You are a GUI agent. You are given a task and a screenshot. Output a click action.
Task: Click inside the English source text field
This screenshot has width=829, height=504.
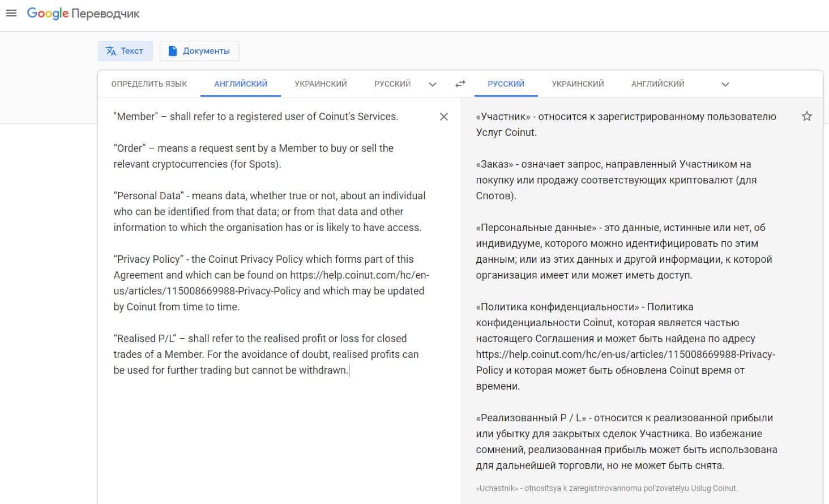pyautogui.click(x=272, y=244)
